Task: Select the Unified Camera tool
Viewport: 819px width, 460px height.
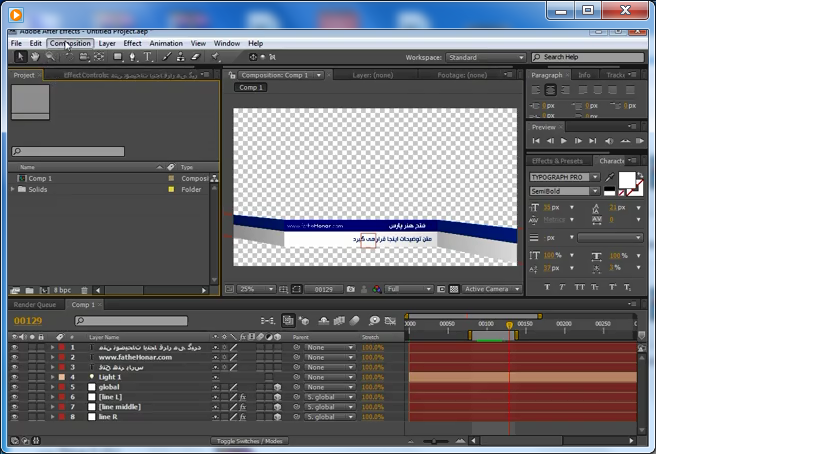Action: coord(84,57)
